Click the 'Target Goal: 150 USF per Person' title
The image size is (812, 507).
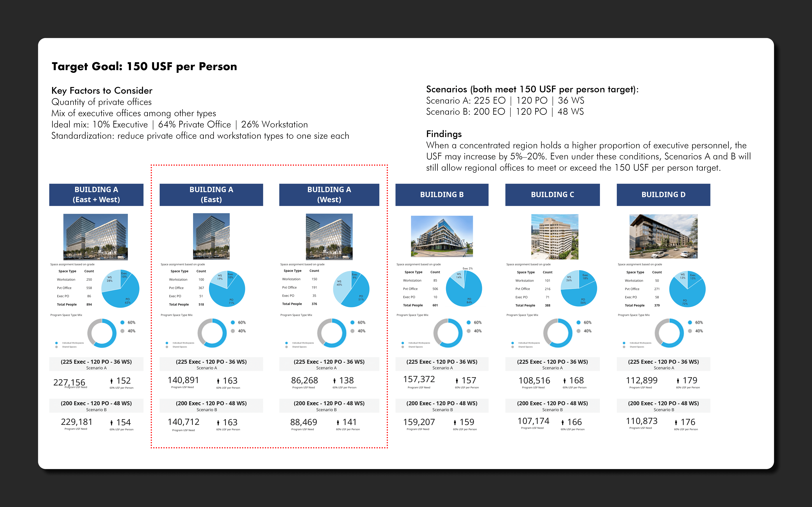click(144, 67)
